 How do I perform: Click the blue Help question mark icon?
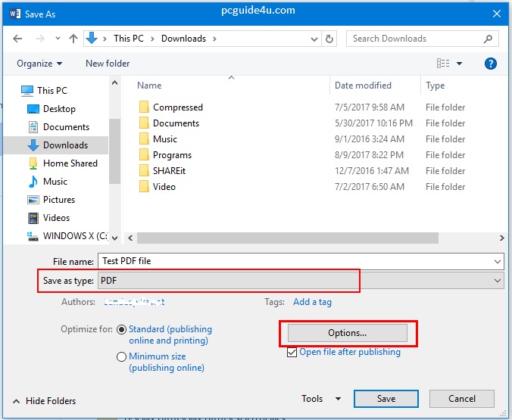pyautogui.click(x=490, y=64)
